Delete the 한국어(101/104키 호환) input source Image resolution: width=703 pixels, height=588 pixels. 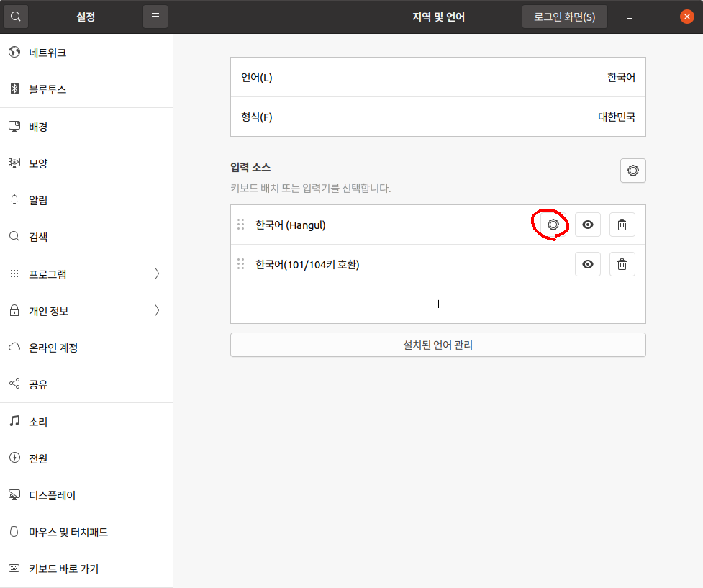point(622,264)
